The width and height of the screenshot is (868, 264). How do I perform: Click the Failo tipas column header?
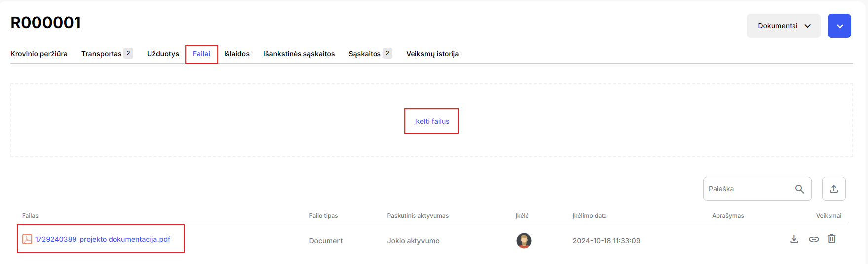pyautogui.click(x=323, y=216)
